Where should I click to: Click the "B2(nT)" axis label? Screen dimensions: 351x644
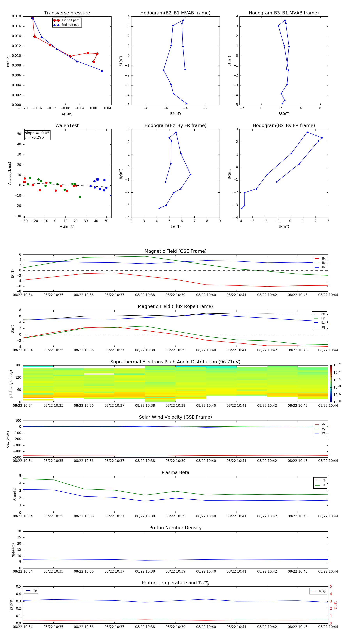click(175, 114)
